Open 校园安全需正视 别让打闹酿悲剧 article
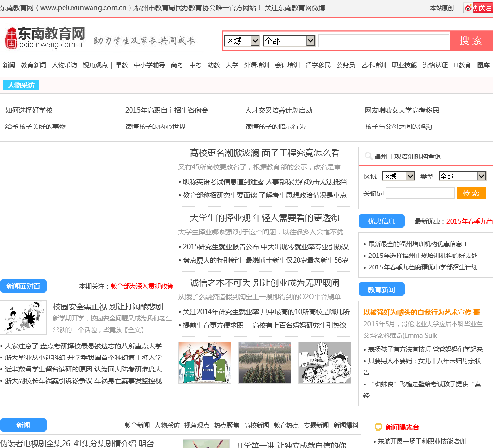The width and height of the screenshot is (493, 448). click(108, 307)
